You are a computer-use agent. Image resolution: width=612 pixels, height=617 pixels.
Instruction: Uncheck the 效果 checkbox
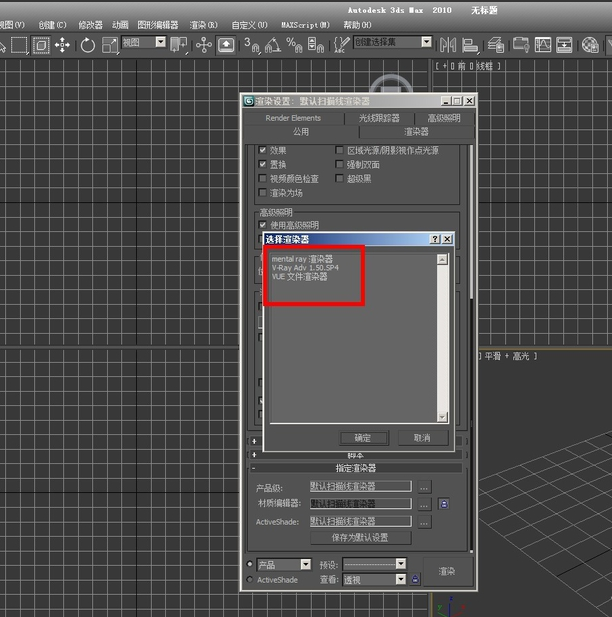(x=263, y=150)
